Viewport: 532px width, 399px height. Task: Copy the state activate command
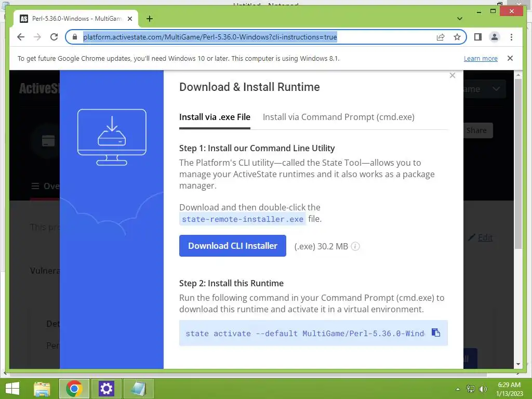(x=436, y=332)
